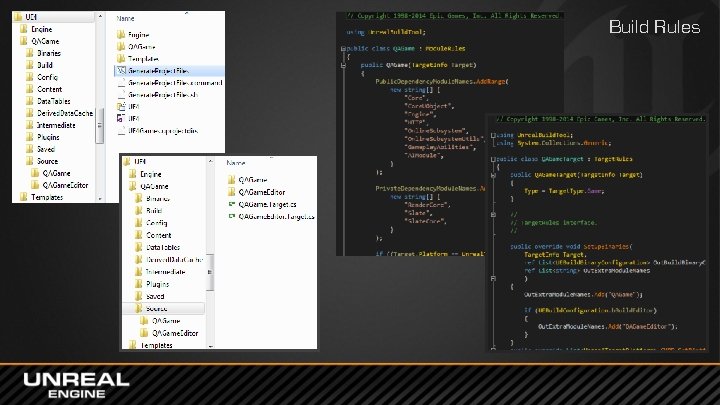Click the DataTables folder icon in the first explorer tree

point(30,101)
